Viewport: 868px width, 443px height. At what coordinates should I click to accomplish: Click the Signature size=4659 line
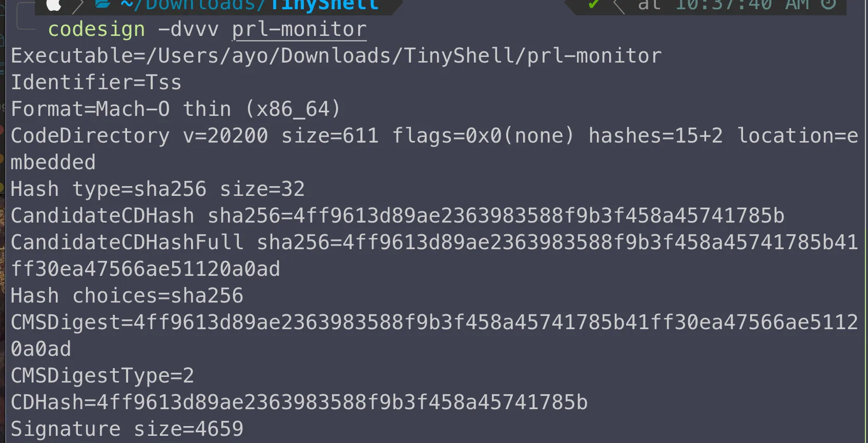[x=127, y=429]
